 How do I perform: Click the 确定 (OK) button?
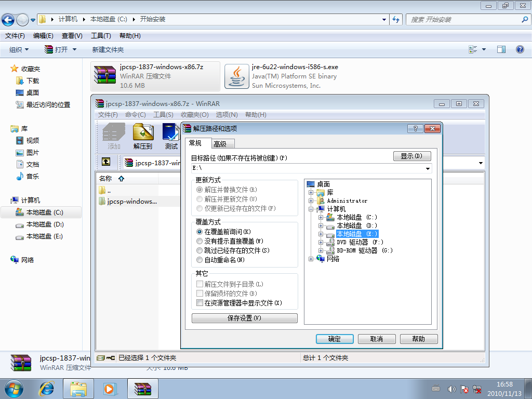click(x=335, y=339)
